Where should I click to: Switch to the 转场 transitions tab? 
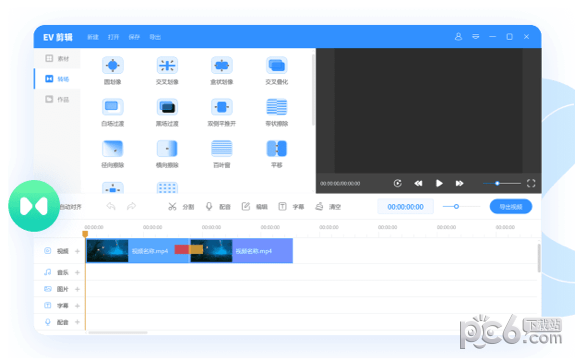pyautogui.click(x=57, y=79)
